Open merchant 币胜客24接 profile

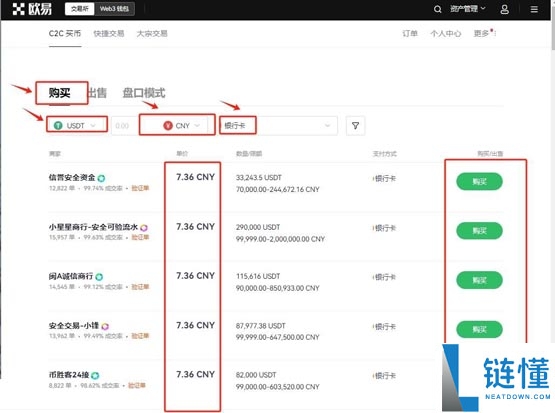click(69, 374)
